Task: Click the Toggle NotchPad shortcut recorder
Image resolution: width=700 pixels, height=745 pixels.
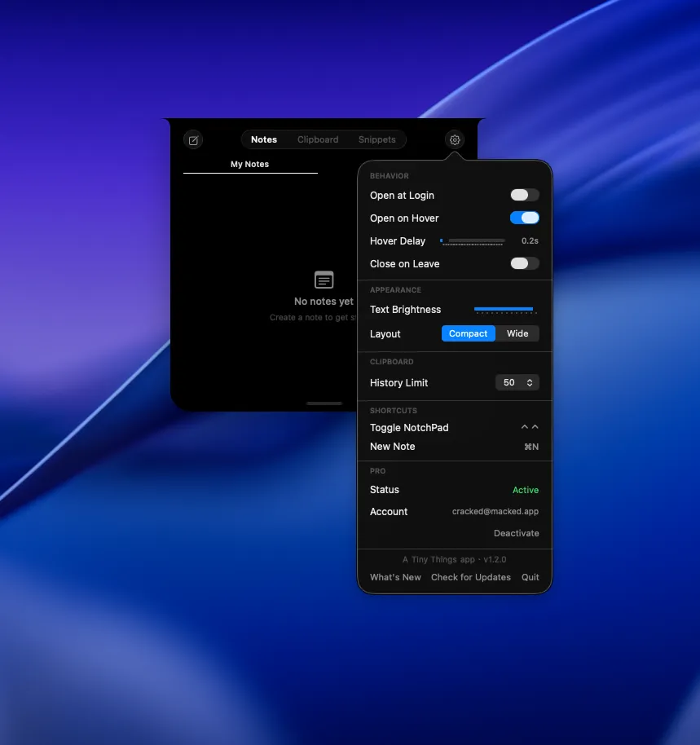Action: pos(530,427)
